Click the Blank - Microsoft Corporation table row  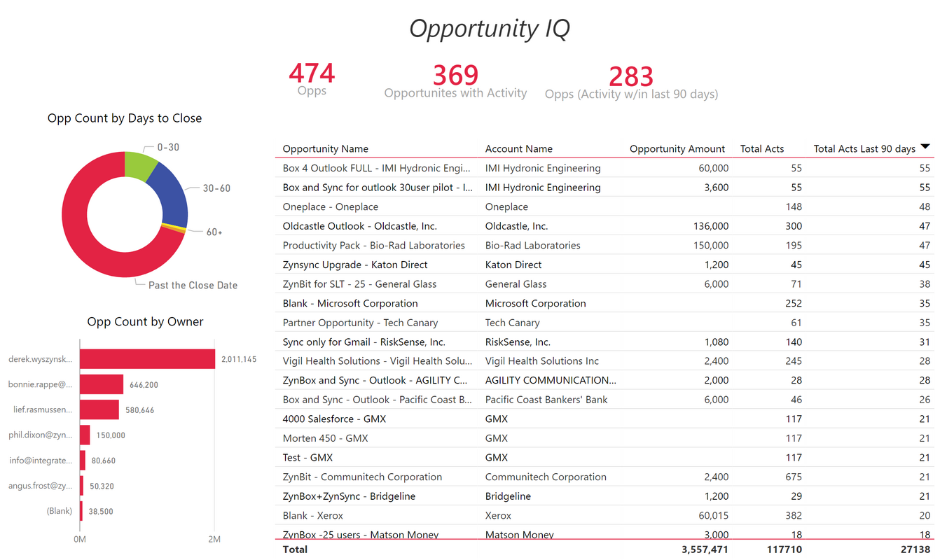coord(490,303)
